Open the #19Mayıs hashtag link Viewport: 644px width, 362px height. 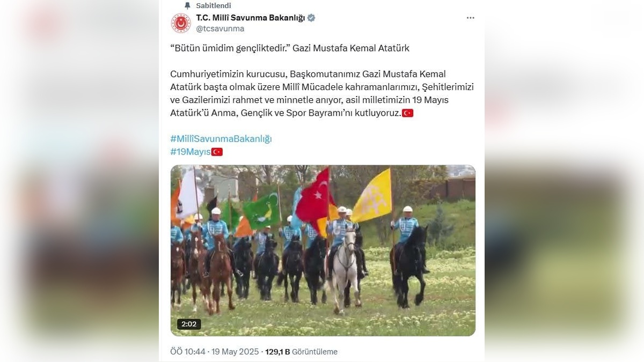[x=191, y=152]
